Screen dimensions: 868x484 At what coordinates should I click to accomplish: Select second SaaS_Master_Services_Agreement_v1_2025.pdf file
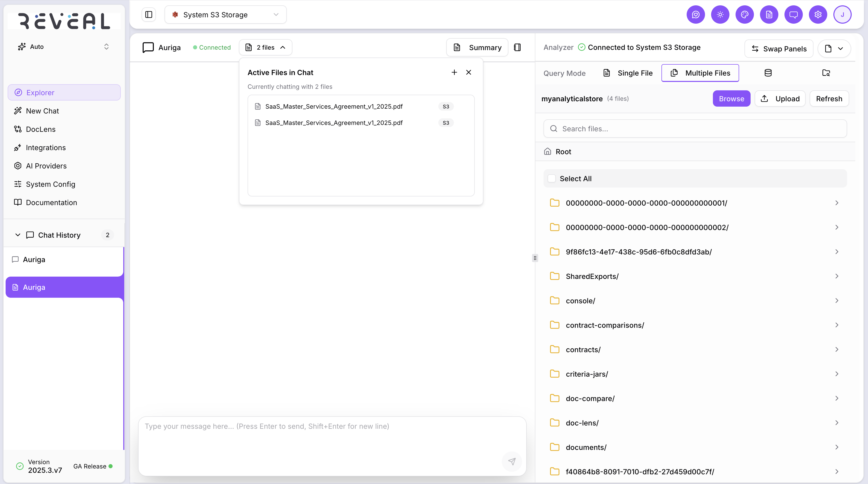(361, 123)
